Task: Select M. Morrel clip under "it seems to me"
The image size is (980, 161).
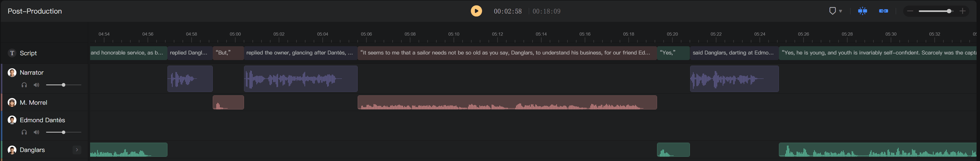Action: click(x=507, y=102)
